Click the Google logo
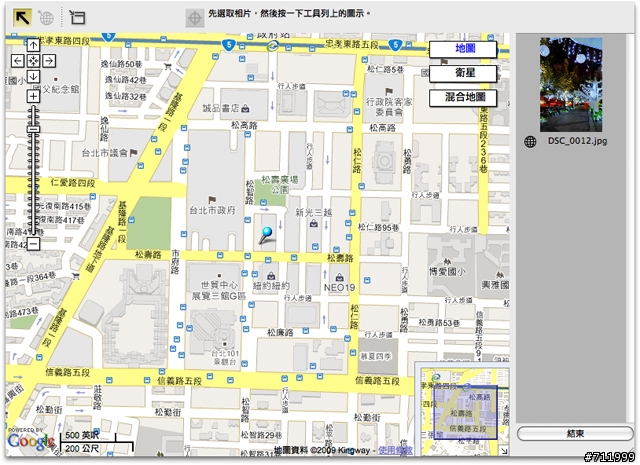Viewport: 640px width, 465px height. click(30, 441)
